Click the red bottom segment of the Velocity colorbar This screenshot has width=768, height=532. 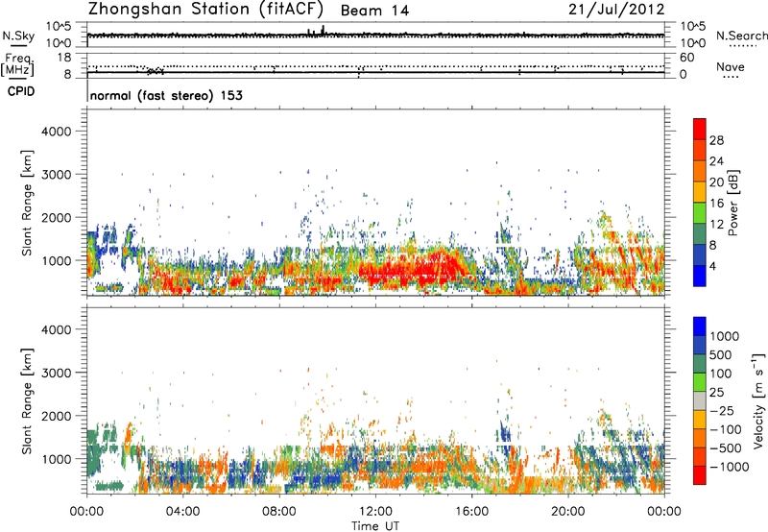(700, 475)
